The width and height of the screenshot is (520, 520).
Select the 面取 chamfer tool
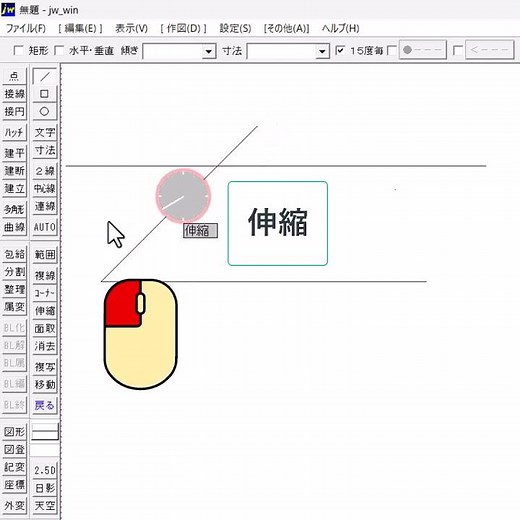click(x=45, y=329)
